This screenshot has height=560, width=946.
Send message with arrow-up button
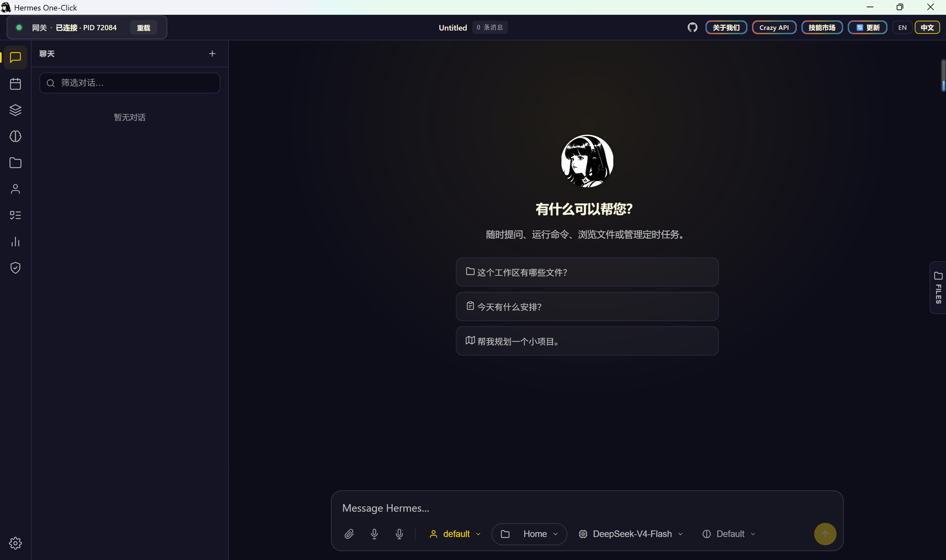point(825,534)
